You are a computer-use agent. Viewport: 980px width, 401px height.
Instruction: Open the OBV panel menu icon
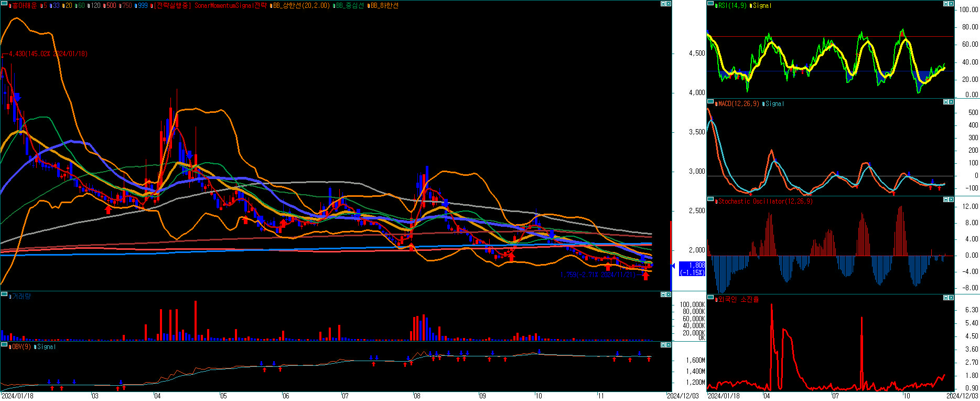coord(3,345)
